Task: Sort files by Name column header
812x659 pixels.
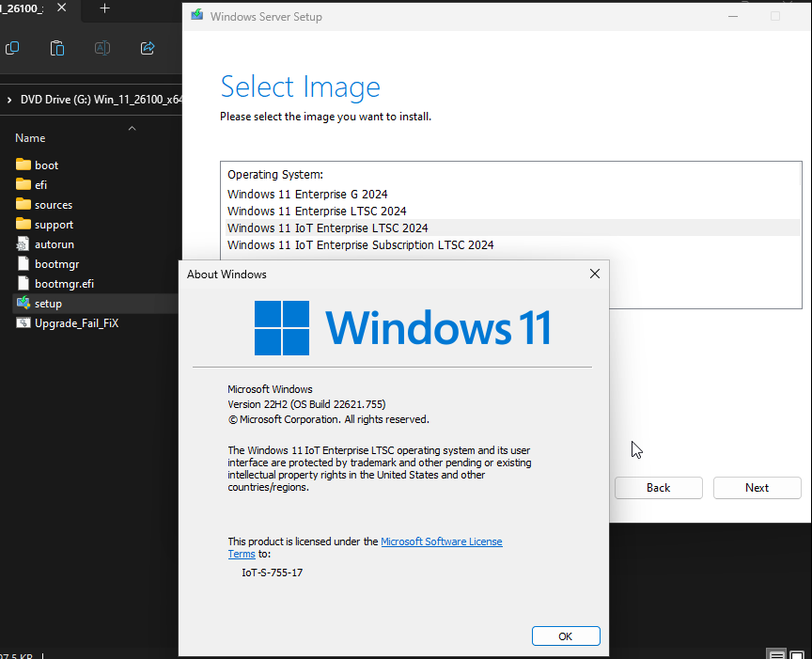Action: 30,138
